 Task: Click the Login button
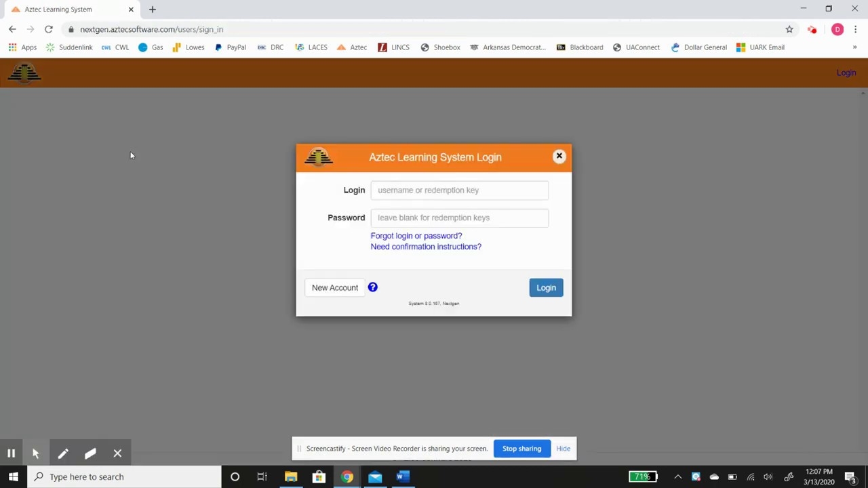tap(546, 287)
